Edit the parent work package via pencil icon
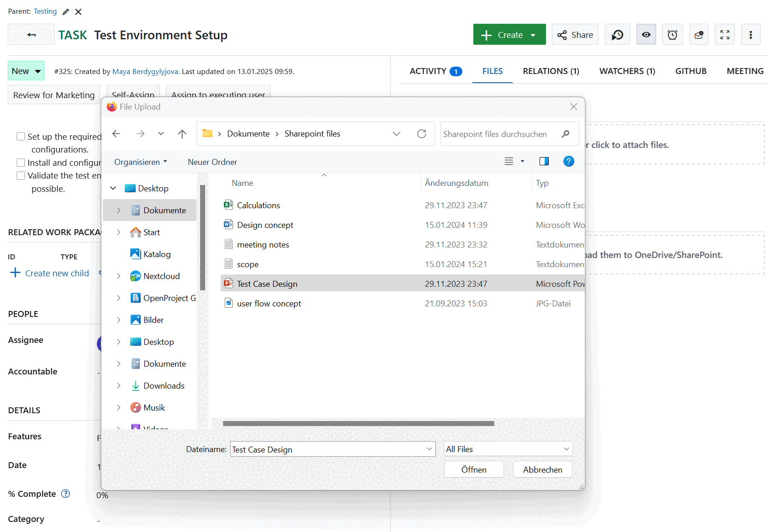Screen dimensions: 768x532 click(65, 11)
